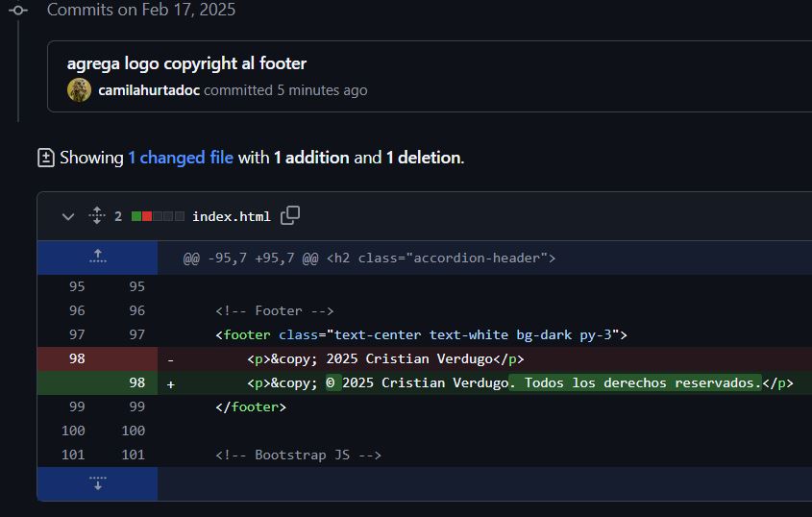The width and height of the screenshot is (812, 517).
Task: Click the new line number 99
Action: coord(137,406)
